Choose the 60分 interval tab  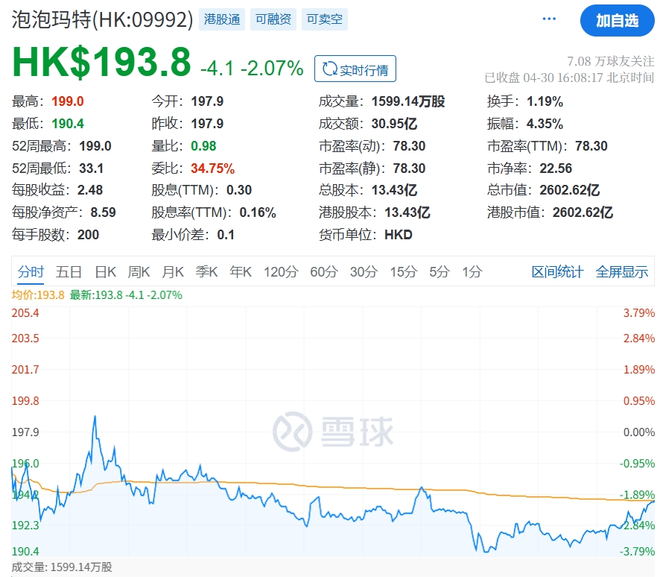point(324,271)
